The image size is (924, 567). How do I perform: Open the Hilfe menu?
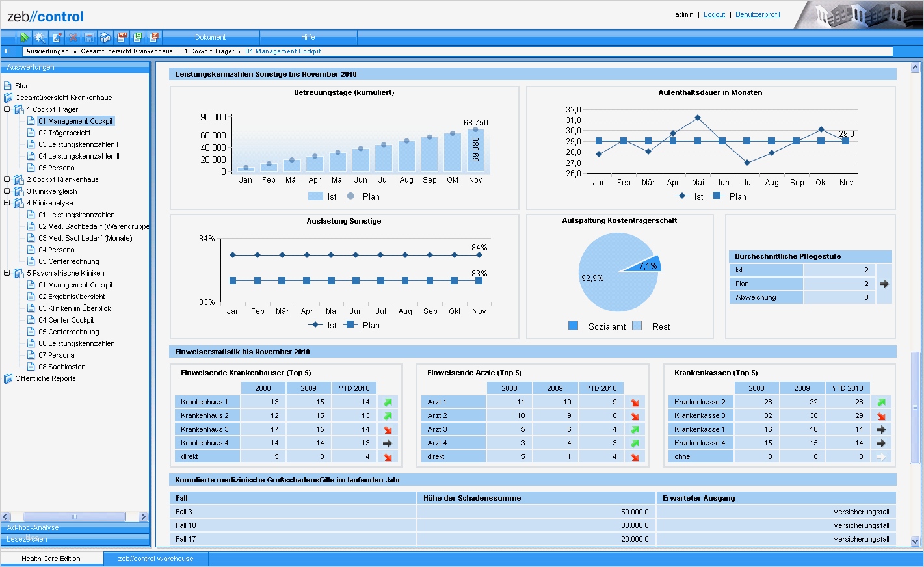pos(308,37)
